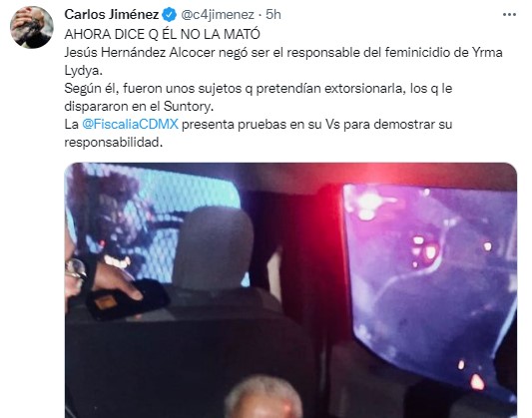Click the Carlos Jiménez display name
The height and width of the screenshot is (418, 532).
[111, 15]
